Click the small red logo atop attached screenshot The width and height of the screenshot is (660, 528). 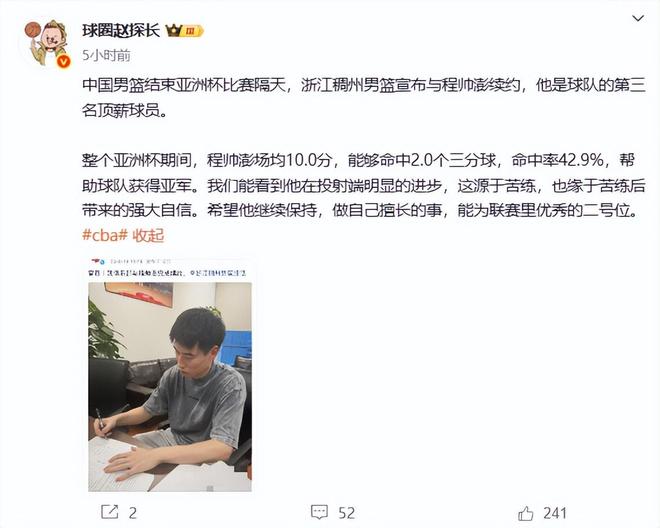tap(98, 261)
